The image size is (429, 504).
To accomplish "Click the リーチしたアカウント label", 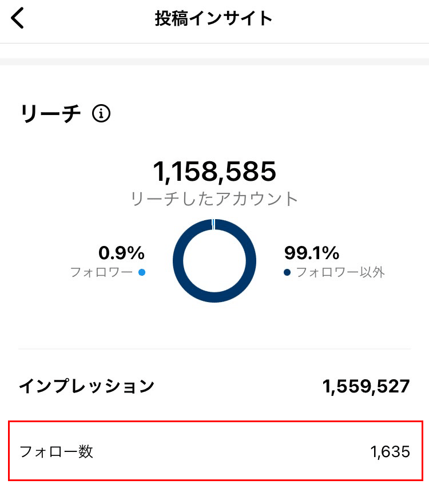I will pos(214,199).
